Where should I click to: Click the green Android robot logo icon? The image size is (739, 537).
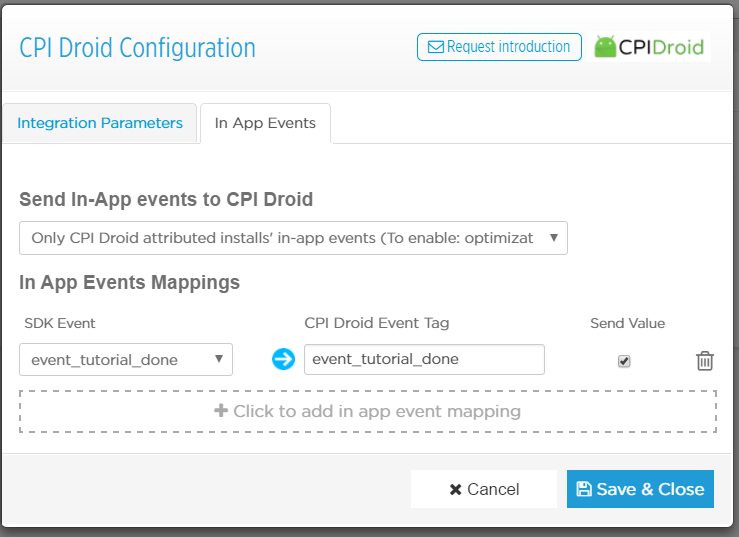pyautogui.click(x=605, y=47)
